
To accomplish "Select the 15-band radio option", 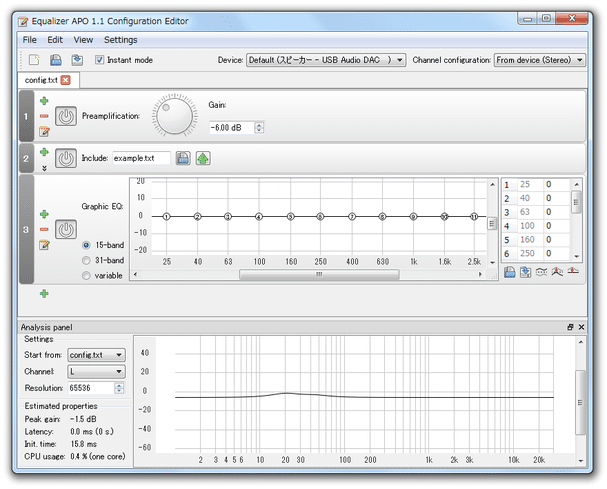I will click(86, 245).
